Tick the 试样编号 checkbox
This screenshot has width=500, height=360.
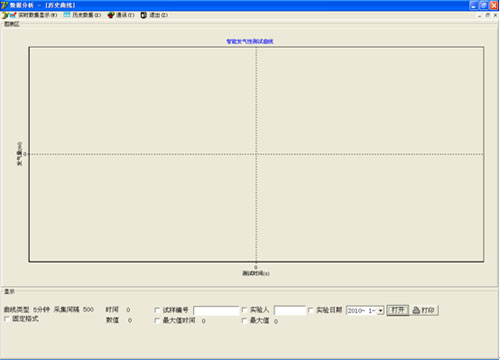pyautogui.click(x=157, y=310)
